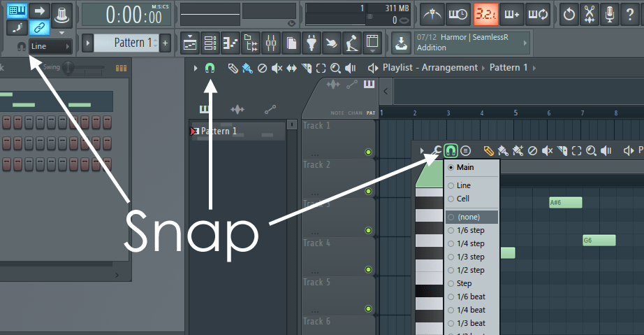Toggle the blue chain link button
644x335 pixels.
39,27
